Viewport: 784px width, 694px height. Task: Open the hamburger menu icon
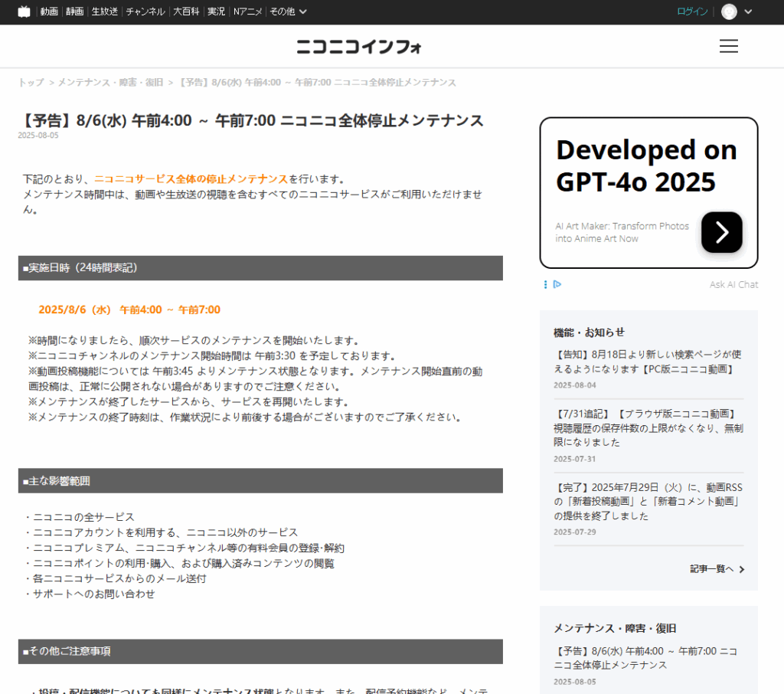pos(728,47)
